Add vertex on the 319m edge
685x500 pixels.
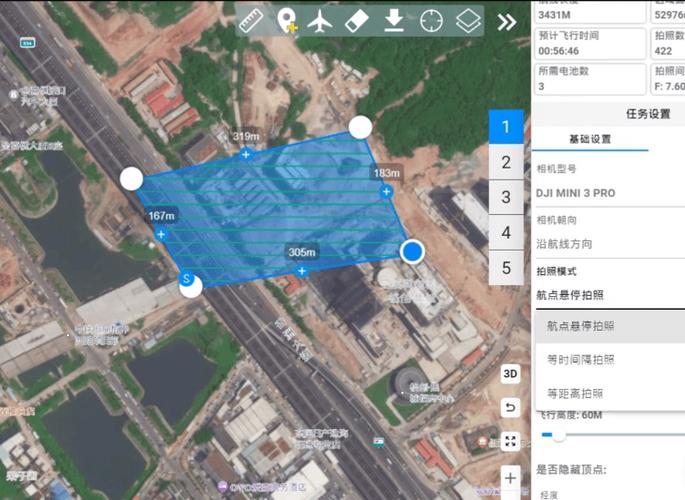[x=246, y=154]
